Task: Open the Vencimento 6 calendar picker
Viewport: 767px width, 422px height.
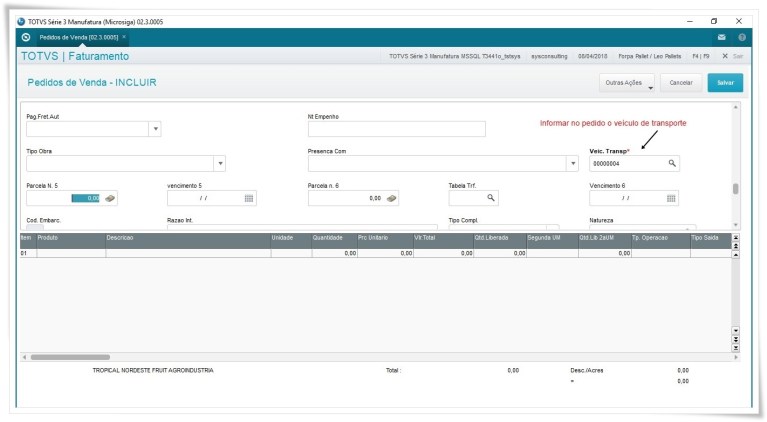Action: click(x=671, y=198)
